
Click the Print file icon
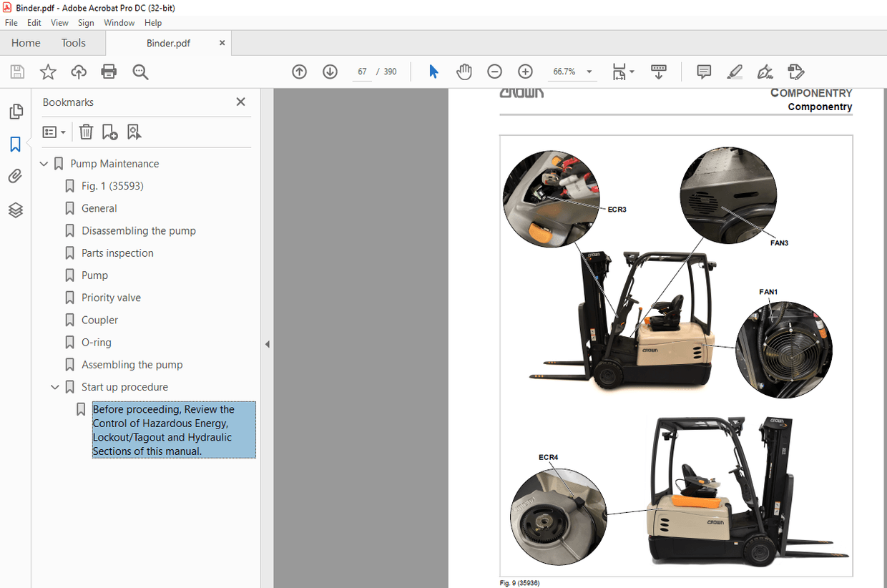[109, 72]
